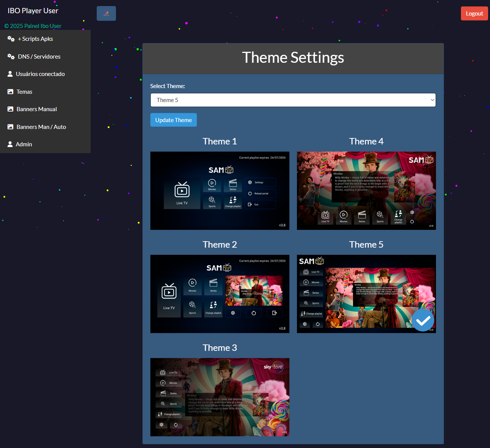
Task: Click the red Logout button
Action: [474, 14]
